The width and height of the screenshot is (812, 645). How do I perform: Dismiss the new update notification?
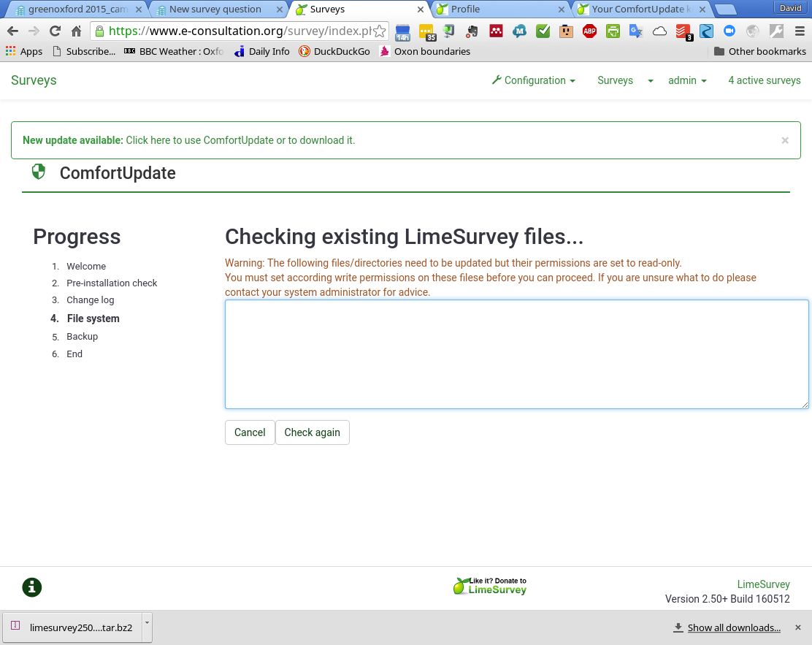tap(785, 140)
